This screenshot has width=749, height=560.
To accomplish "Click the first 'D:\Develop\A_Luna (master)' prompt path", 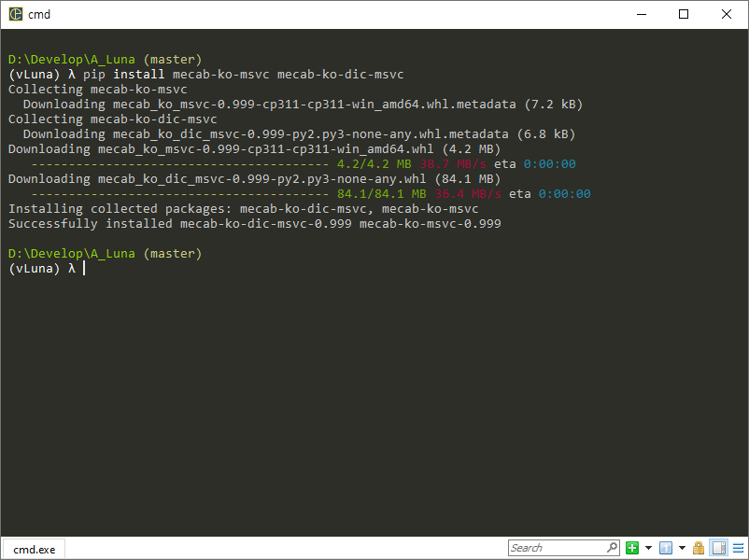I will tap(106, 59).
